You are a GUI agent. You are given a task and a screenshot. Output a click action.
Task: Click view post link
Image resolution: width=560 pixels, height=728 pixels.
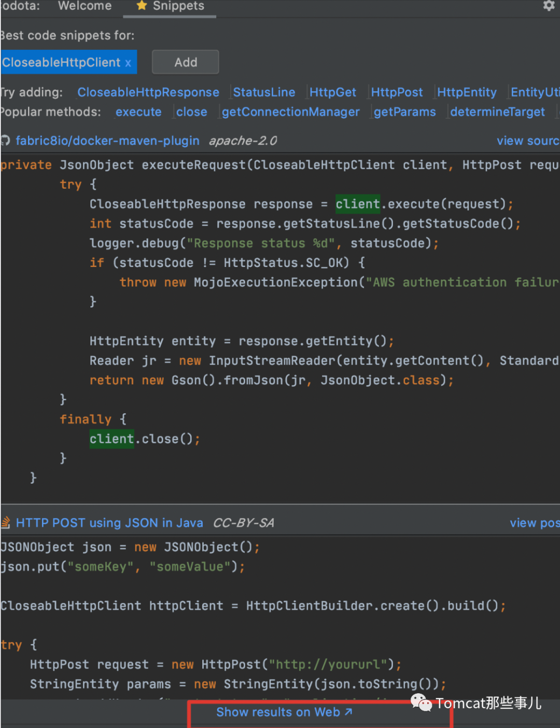(x=535, y=523)
